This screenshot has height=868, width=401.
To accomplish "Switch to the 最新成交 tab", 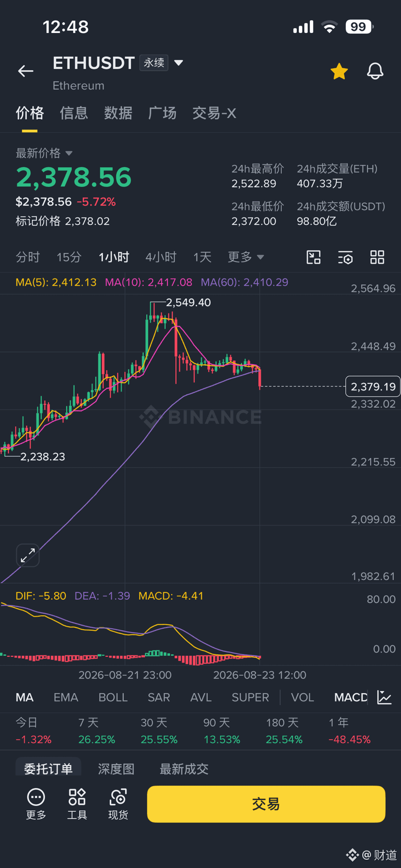I will pos(184,769).
